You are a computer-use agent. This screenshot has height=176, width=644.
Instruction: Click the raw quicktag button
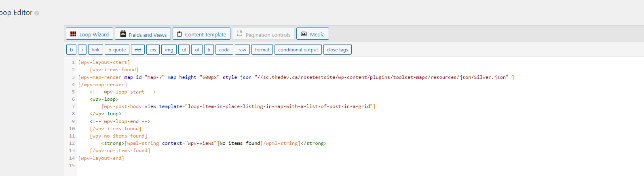tap(242, 49)
